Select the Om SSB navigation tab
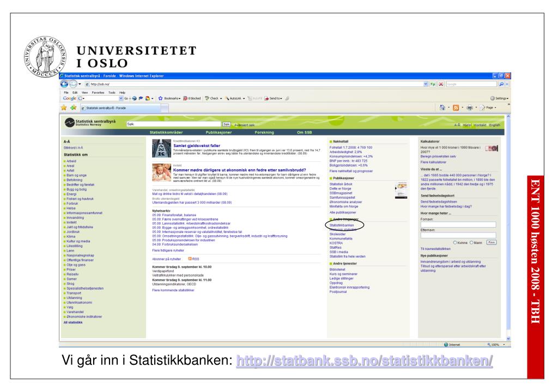Viewport: 558px width, 392px height. pos(304,132)
